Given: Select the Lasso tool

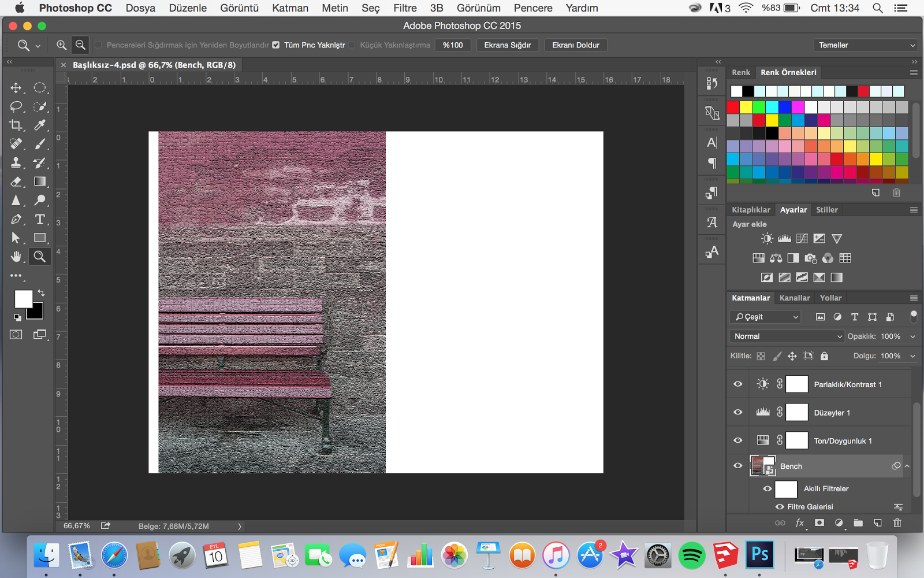Looking at the screenshot, I should pyautogui.click(x=16, y=107).
